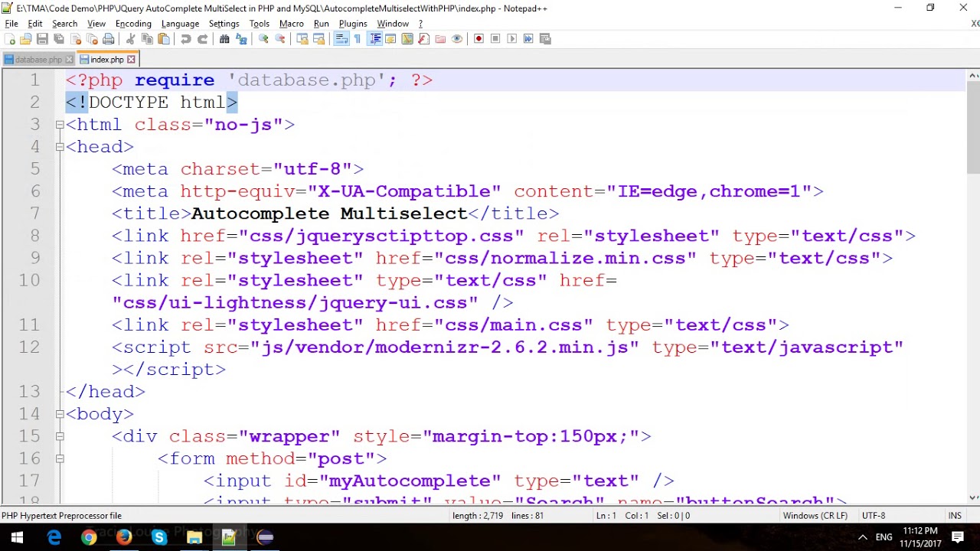Click the Save All toolbar icon

click(58, 38)
